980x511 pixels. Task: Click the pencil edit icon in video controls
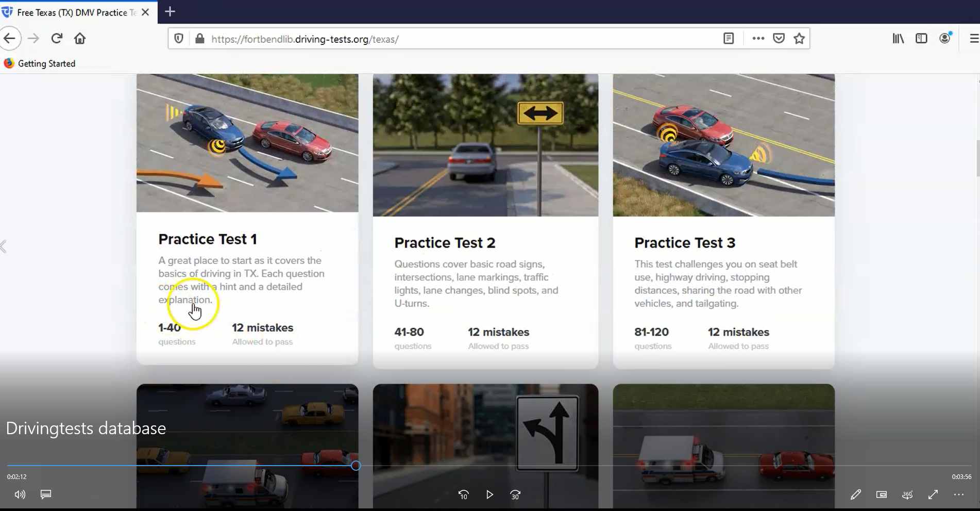click(x=856, y=494)
